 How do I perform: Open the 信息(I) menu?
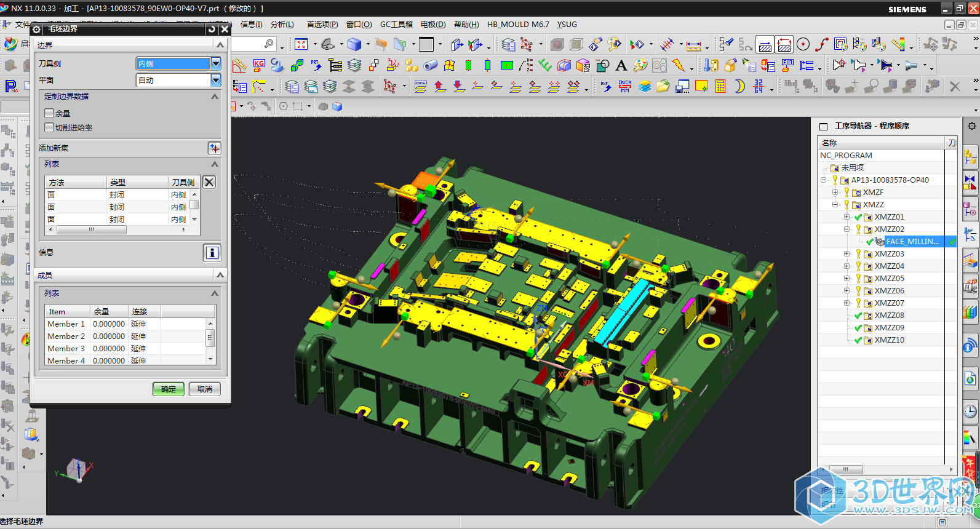[251, 25]
